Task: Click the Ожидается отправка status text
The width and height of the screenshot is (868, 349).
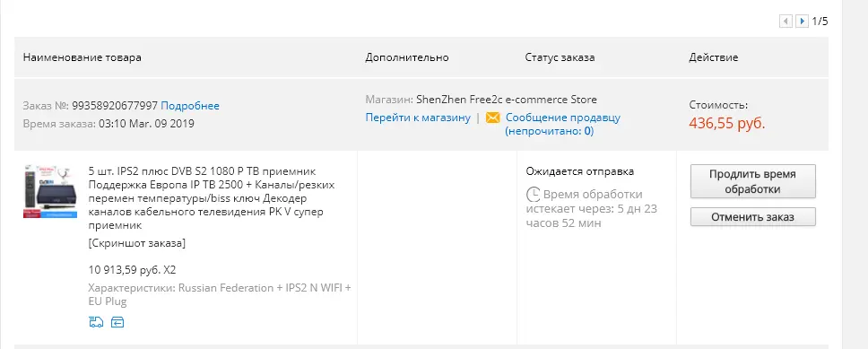Action: coord(580,171)
